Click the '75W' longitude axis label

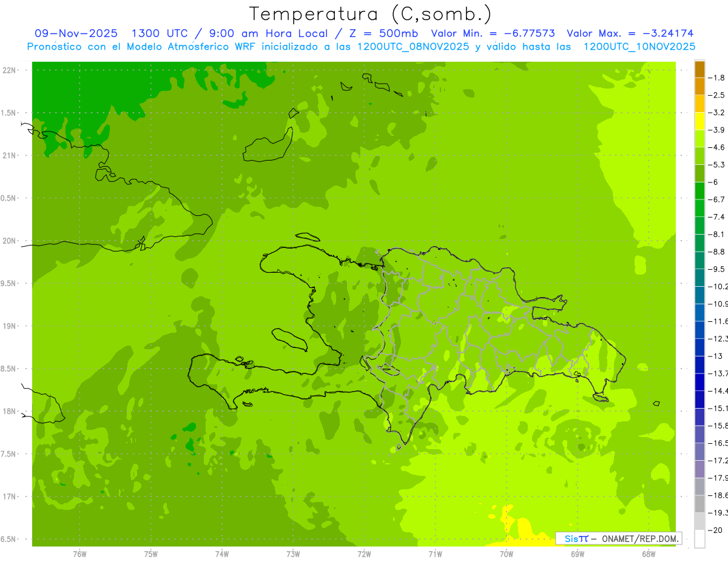click(x=150, y=554)
